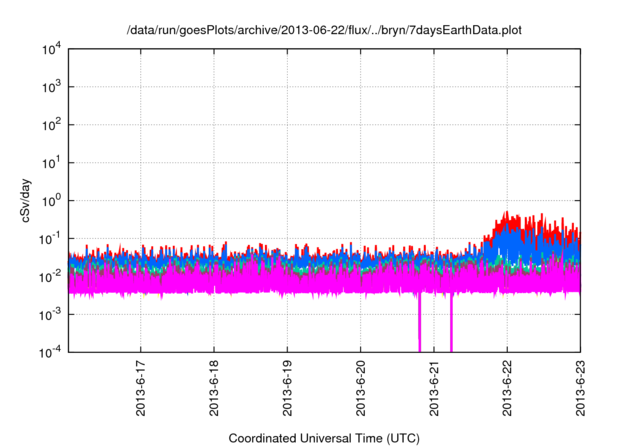Click the 2013-6-18 date label
The width and height of the screenshot is (640, 448).
[x=214, y=388]
